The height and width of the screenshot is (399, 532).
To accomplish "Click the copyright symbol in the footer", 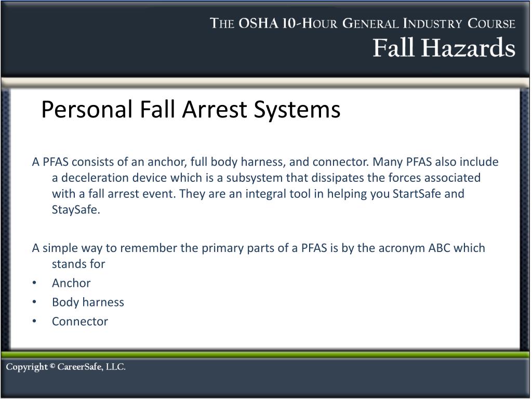I will click(x=52, y=366).
